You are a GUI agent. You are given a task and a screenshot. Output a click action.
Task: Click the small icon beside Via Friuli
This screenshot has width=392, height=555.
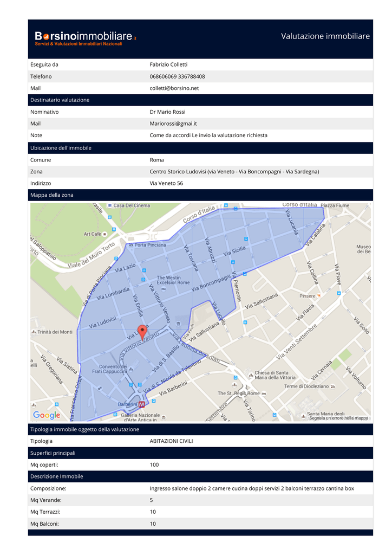click(x=178, y=323)
